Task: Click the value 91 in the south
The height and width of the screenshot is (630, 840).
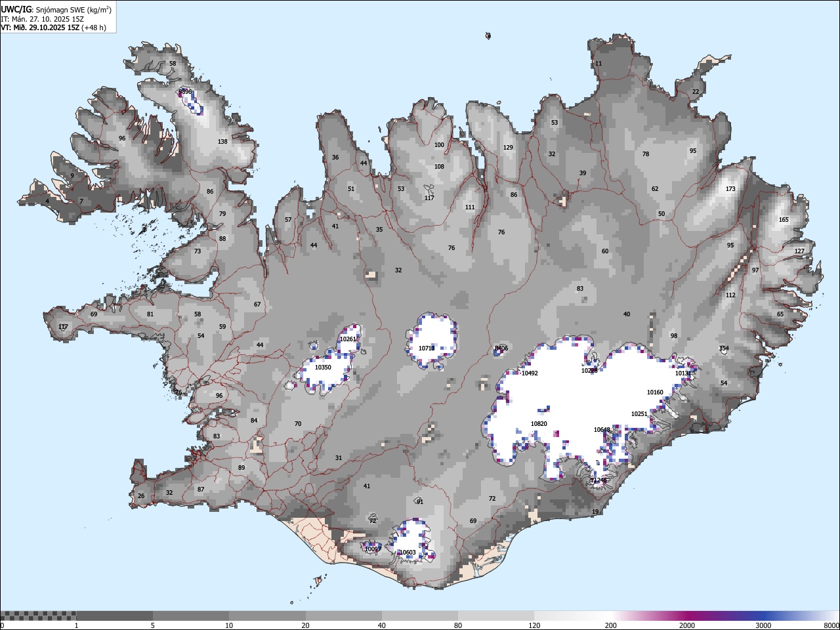Action: coord(420,502)
